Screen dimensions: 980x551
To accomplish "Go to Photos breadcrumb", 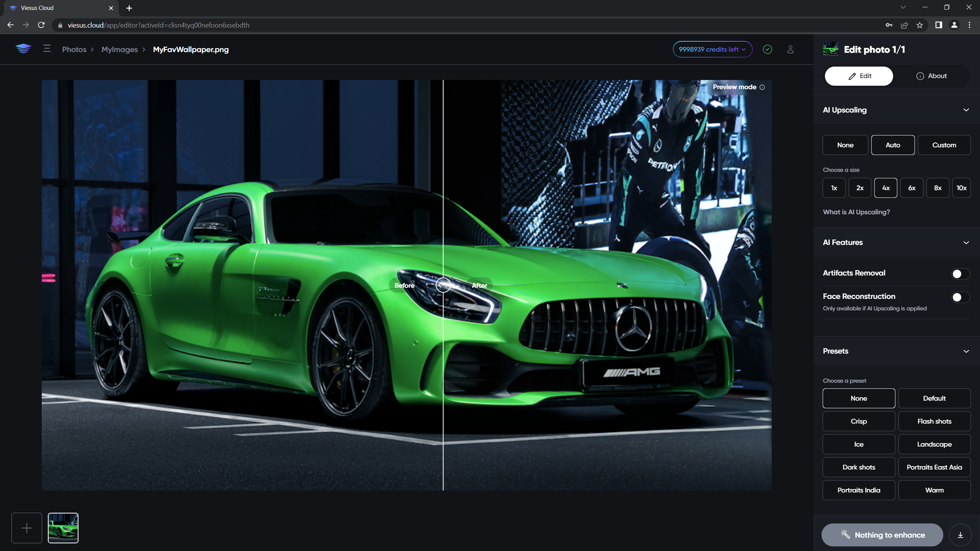I will 74,49.
